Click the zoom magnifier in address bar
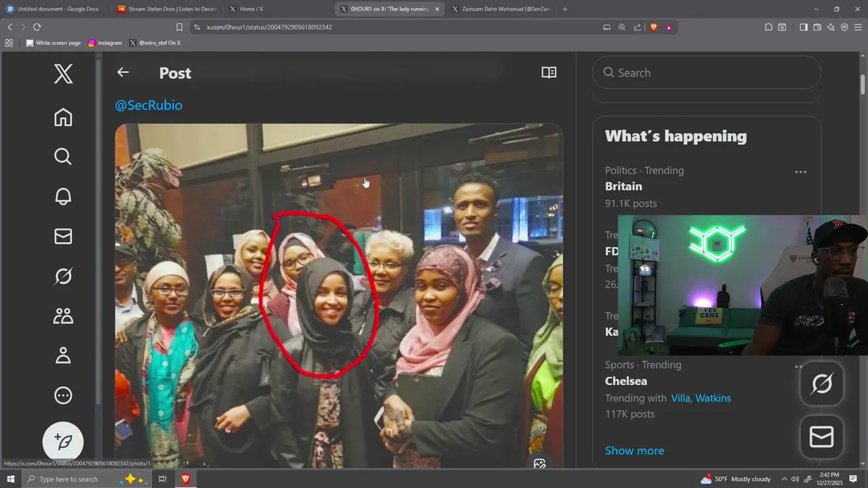 (x=622, y=27)
